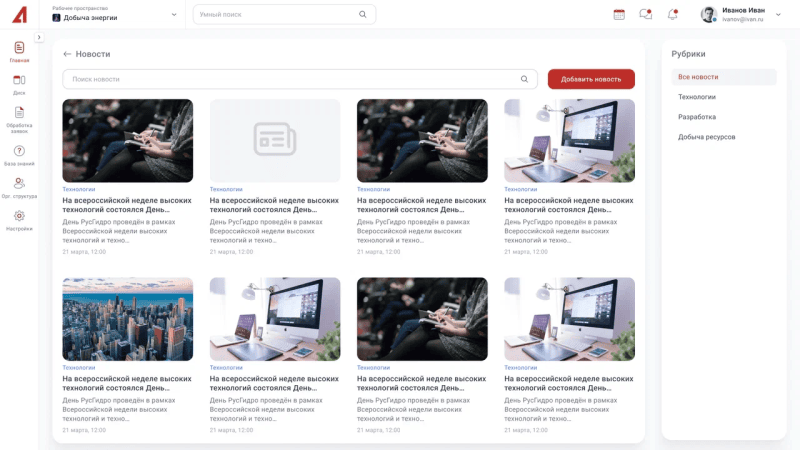Screen dimensions: 800x450
Task: Select the Все новости rubric
Action: coord(698,77)
